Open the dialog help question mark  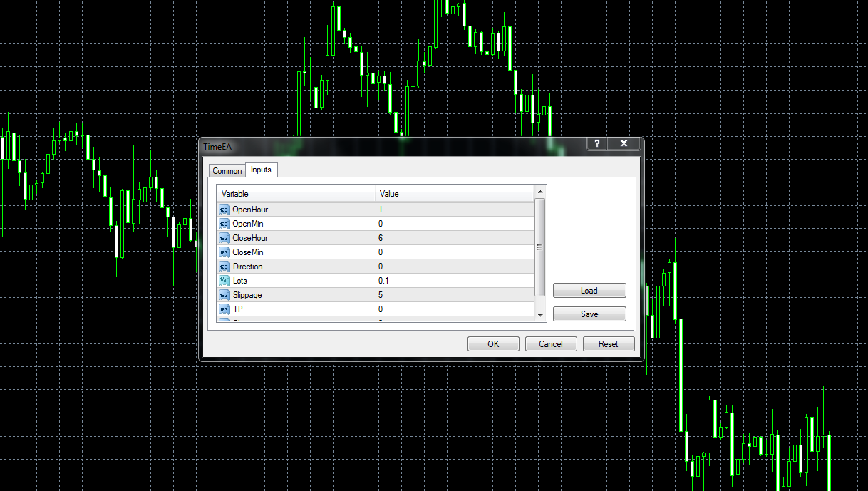(x=596, y=143)
